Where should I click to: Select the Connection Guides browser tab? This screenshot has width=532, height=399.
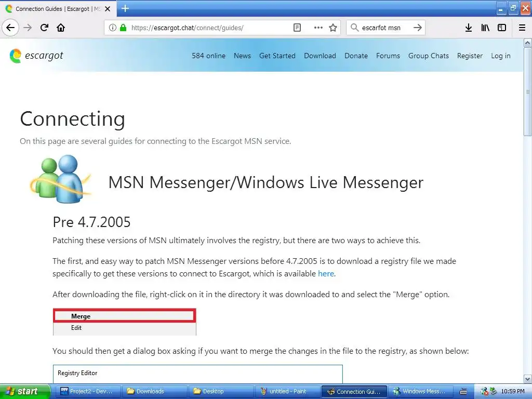58,9
